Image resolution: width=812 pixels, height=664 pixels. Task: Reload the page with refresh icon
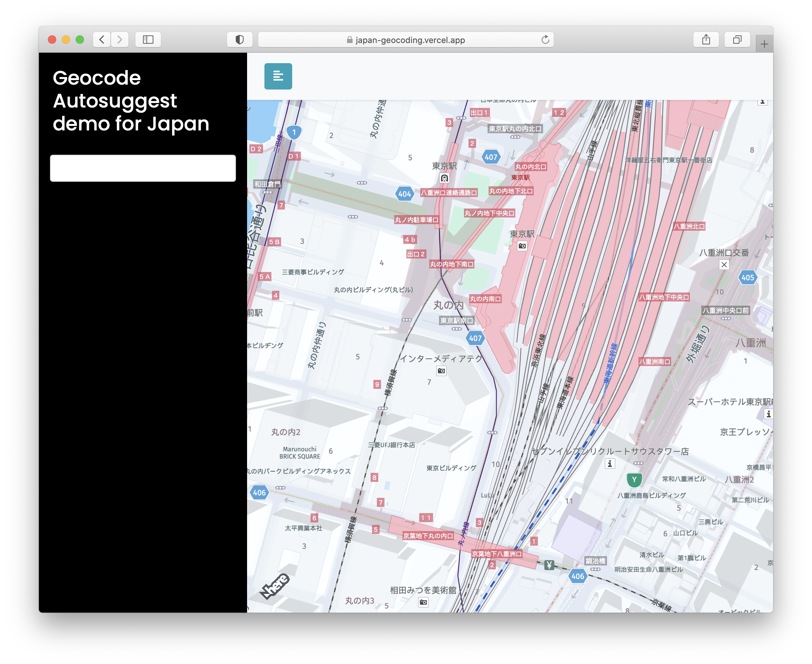545,40
